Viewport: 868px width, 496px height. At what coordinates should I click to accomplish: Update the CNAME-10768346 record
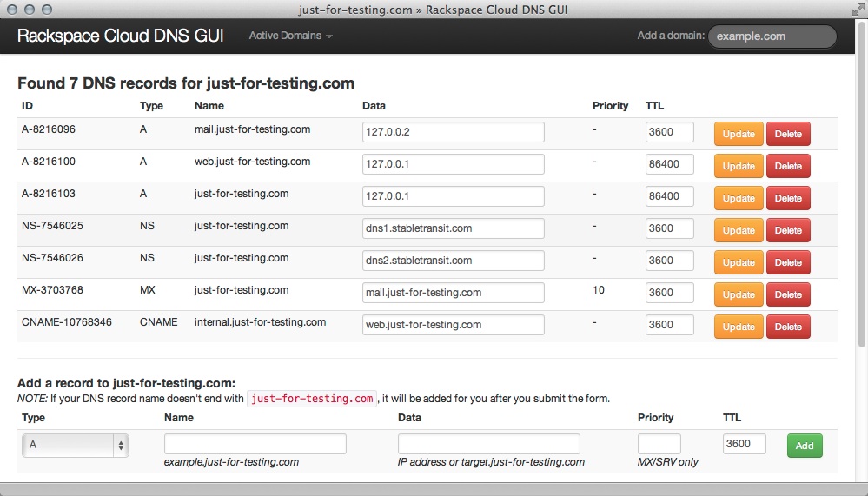point(739,327)
